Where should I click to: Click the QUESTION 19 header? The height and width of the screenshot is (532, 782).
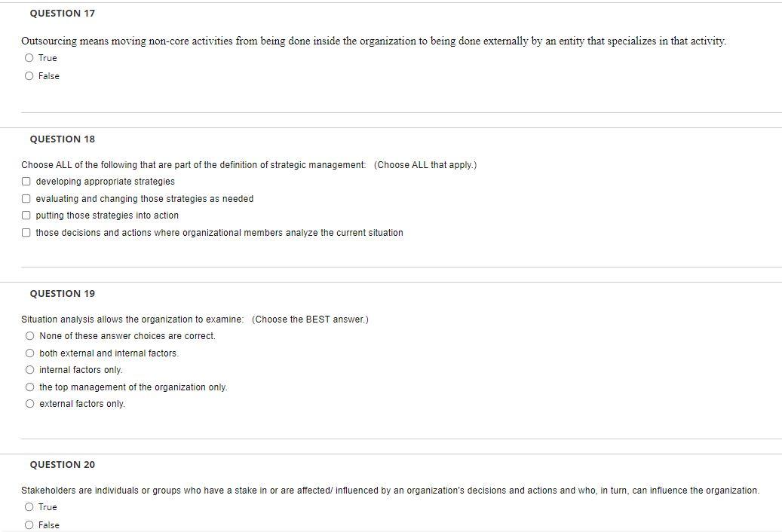coord(62,293)
